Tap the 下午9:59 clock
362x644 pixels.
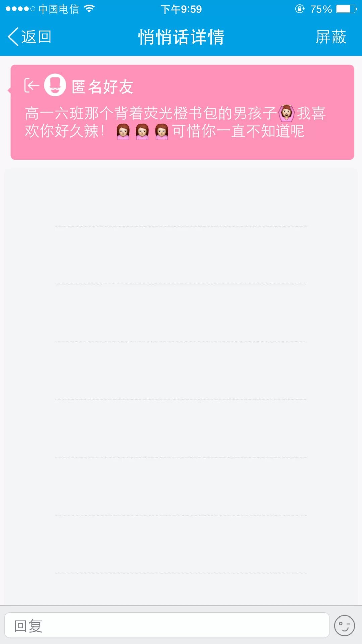coord(181,9)
